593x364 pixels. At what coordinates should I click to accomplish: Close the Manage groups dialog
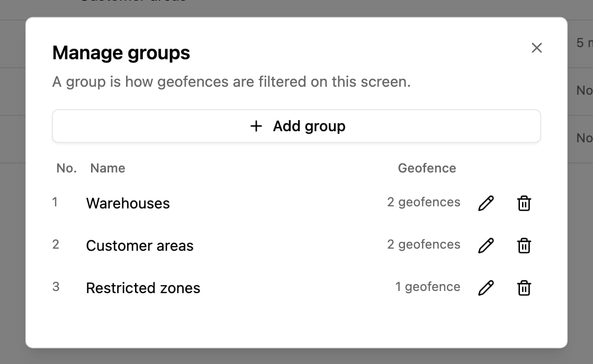537,48
